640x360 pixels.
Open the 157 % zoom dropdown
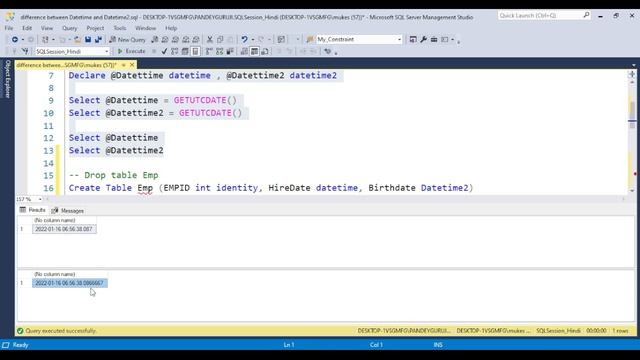pyautogui.click(x=40, y=199)
